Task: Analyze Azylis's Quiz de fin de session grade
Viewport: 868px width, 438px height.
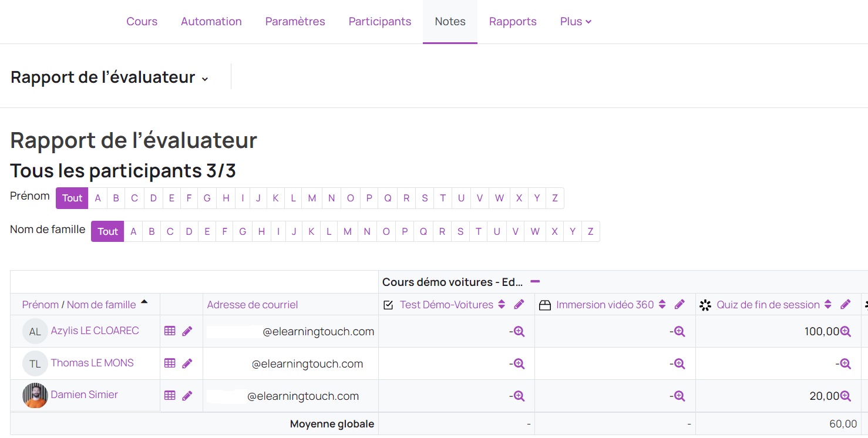Action: tap(846, 332)
